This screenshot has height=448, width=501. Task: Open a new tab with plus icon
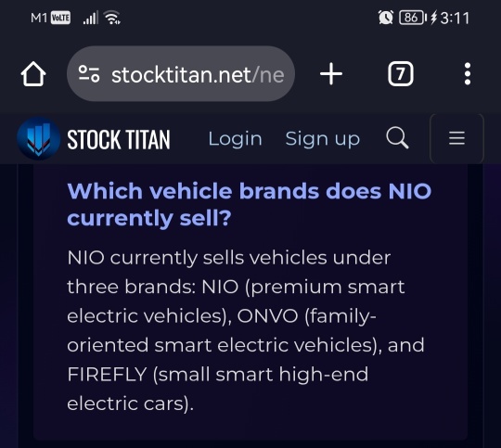click(x=331, y=74)
